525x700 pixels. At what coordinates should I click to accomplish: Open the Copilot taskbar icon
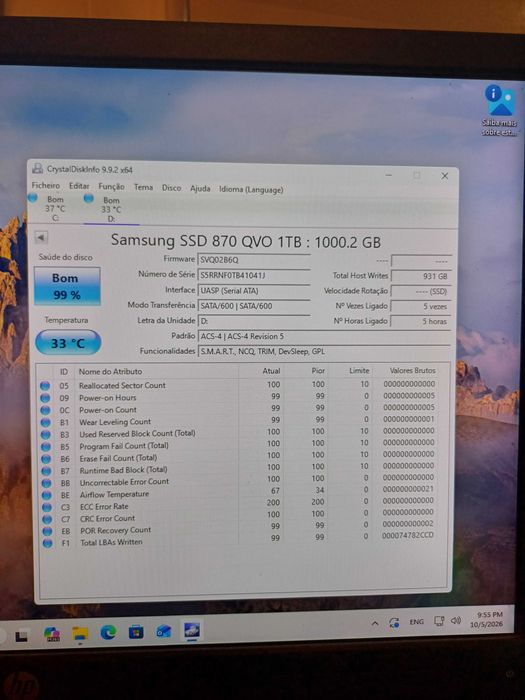tap(52, 634)
